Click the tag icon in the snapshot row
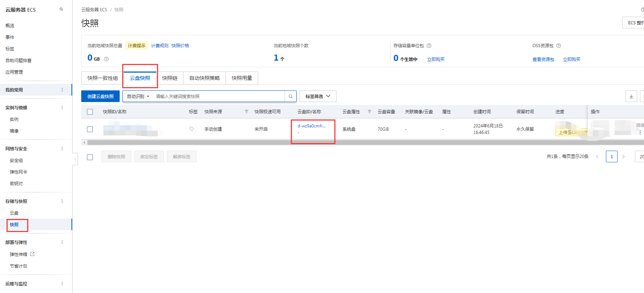The height and width of the screenshot is (293, 644). pyautogui.click(x=192, y=129)
